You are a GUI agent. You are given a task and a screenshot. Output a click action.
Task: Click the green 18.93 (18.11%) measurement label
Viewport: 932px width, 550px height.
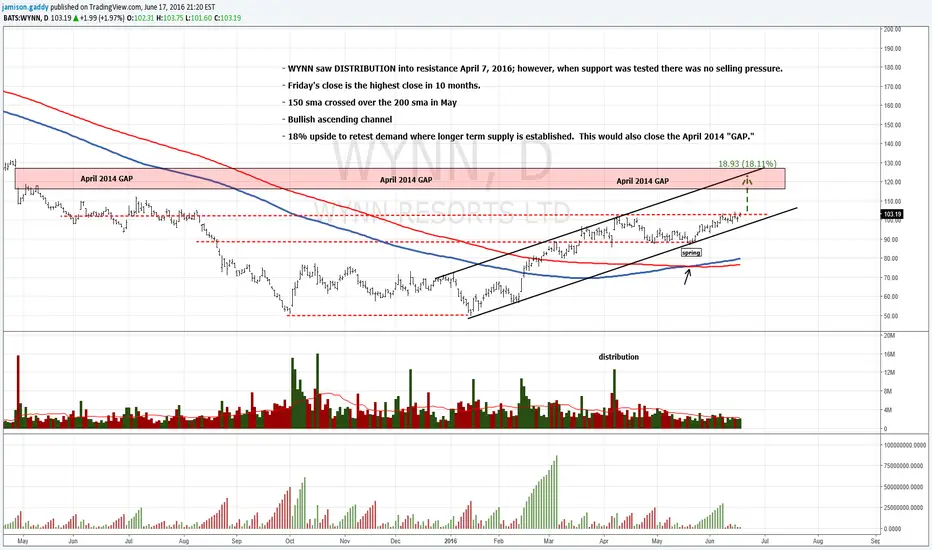[x=747, y=164]
